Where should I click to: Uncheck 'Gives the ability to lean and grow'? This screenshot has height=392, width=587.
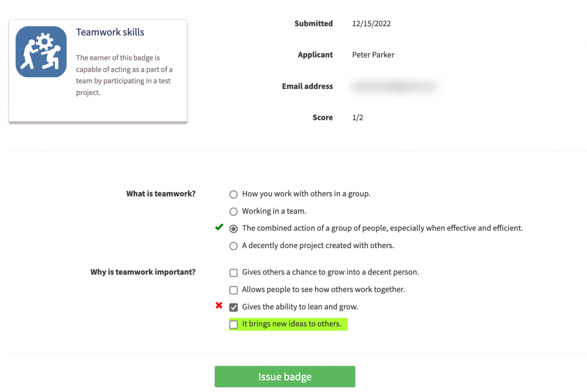(233, 307)
